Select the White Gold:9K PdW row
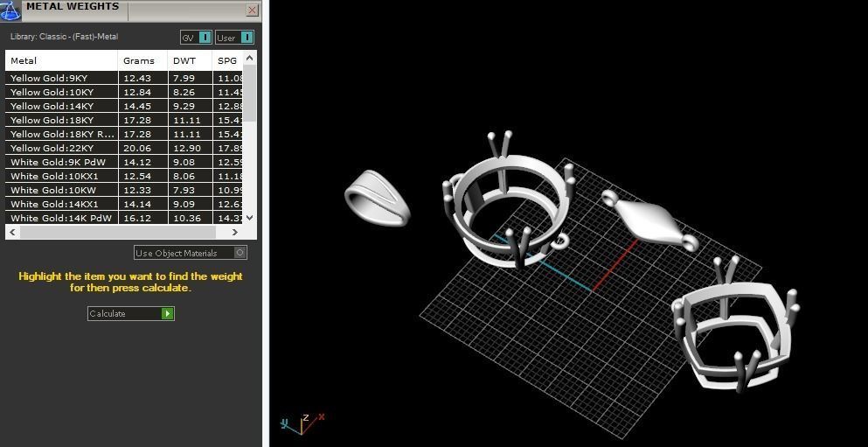 124,162
